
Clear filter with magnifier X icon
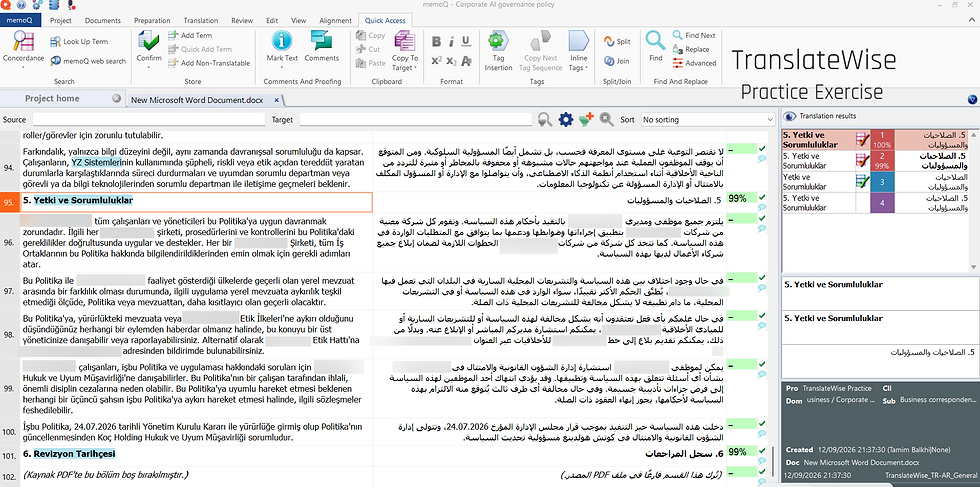coord(606,119)
